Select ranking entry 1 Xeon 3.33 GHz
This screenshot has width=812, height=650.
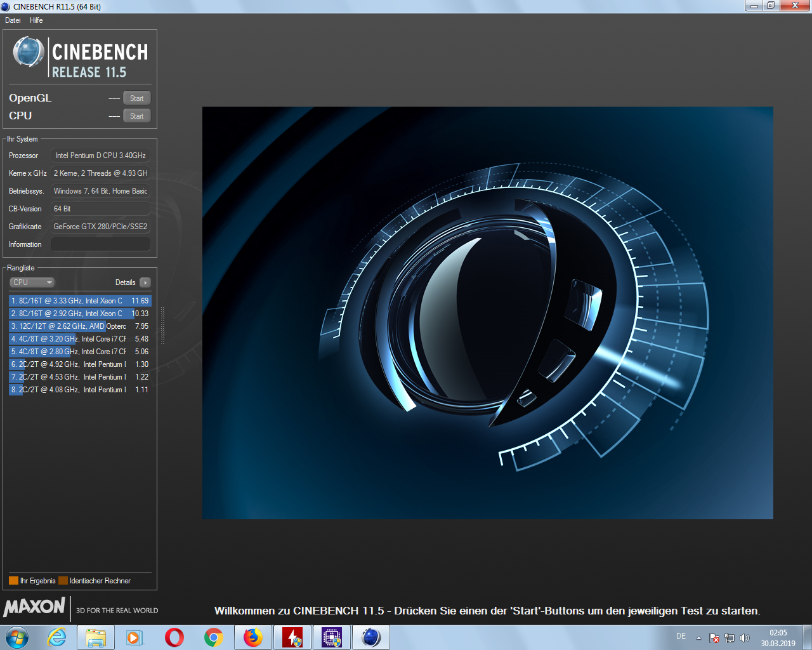tap(80, 301)
